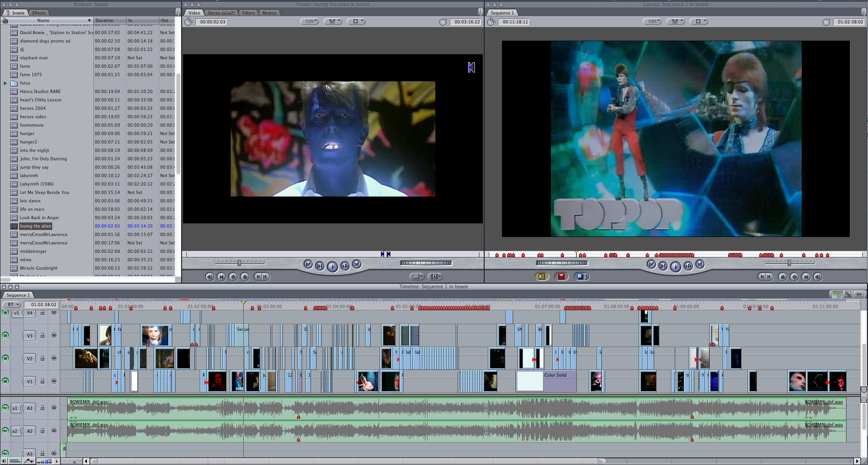868x465 pixels.
Task: Click Mark In/Out button in Canvas
Action: 765,277
